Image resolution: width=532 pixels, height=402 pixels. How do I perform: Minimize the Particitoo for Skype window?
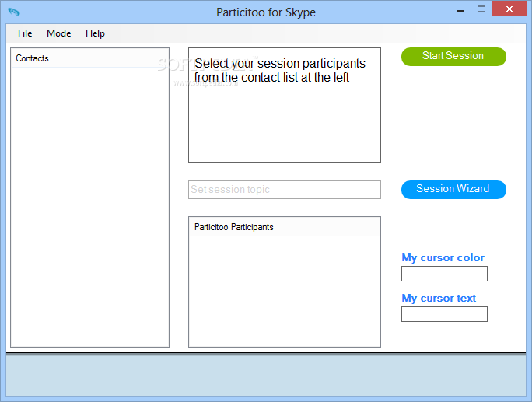[460, 9]
